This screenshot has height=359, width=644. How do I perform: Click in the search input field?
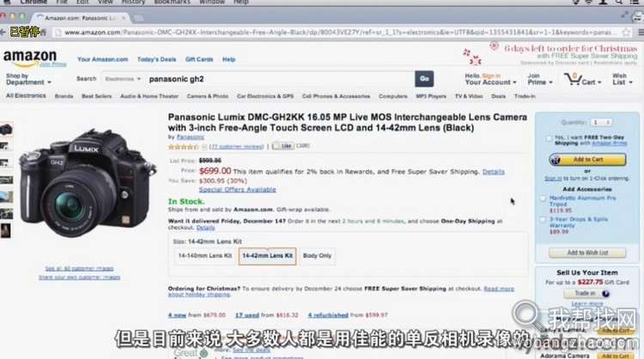[280, 79]
